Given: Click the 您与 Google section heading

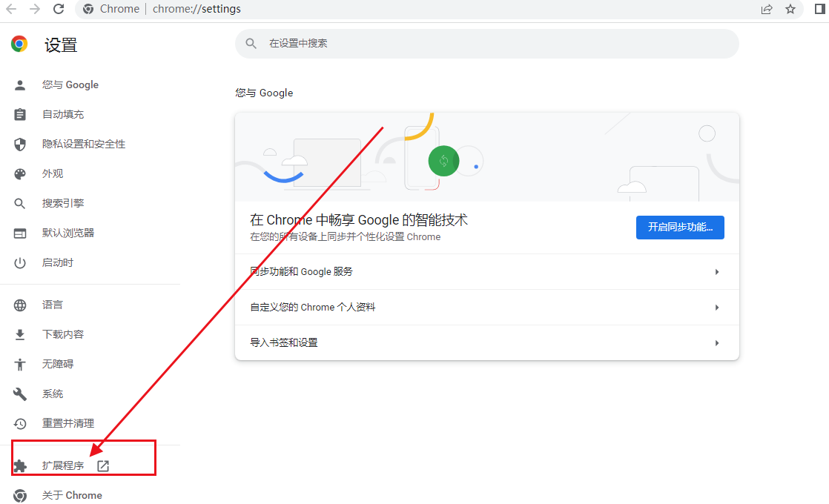Looking at the screenshot, I should 265,93.
